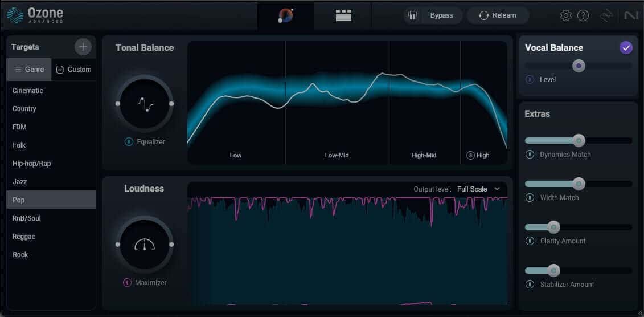The image size is (644, 317).
Task: Click the Targets heading
Action: (x=25, y=47)
